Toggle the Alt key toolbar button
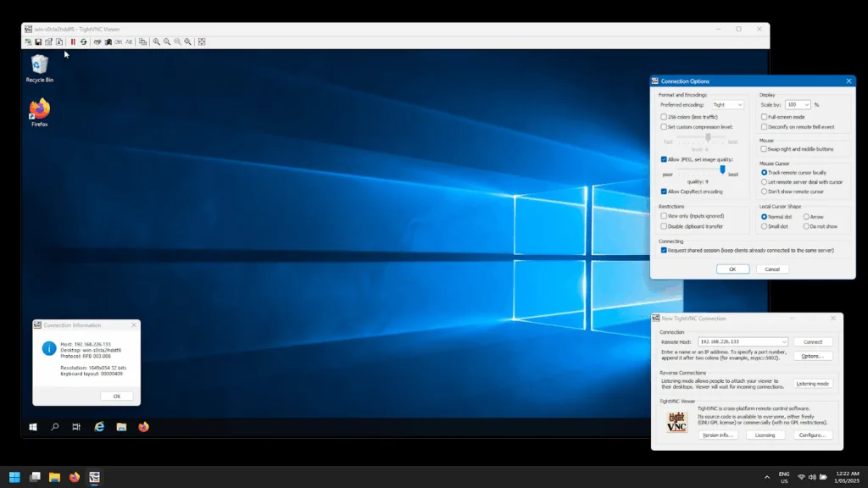 point(129,42)
